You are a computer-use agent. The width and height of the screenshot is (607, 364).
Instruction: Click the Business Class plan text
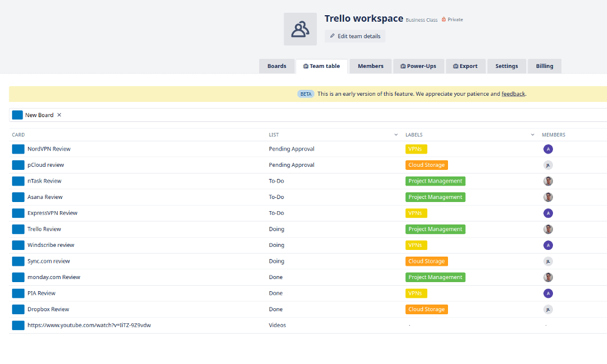pyautogui.click(x=422, y=20)
